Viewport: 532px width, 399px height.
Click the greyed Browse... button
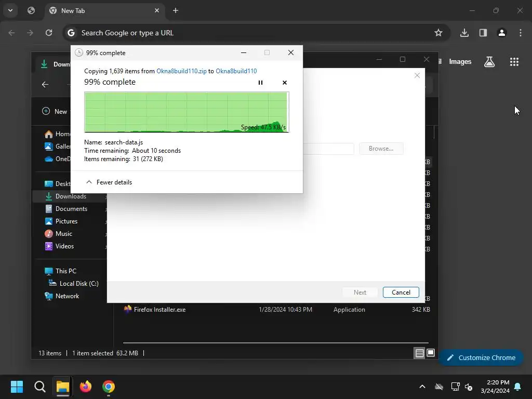click(381, 149)
